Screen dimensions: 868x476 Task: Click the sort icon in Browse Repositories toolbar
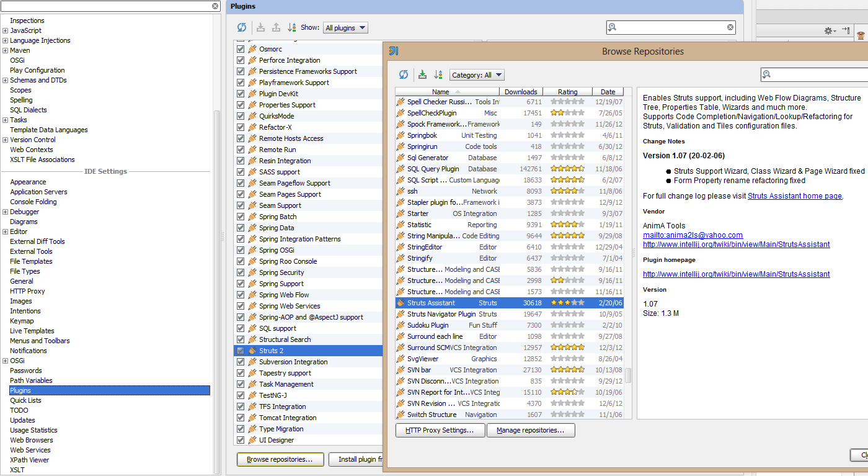click(x=438, y=75)
